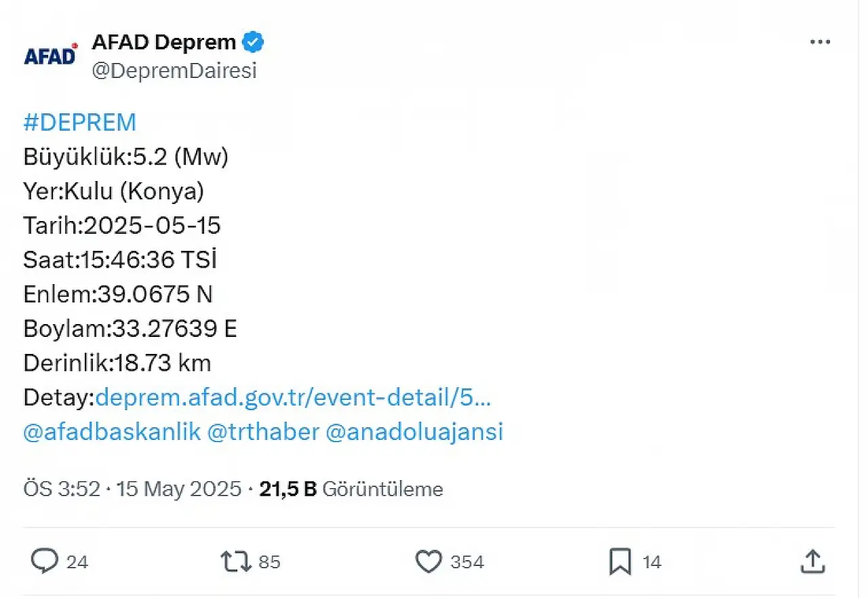Click the ÖS 3:52 timestamp

coord(62,489)
